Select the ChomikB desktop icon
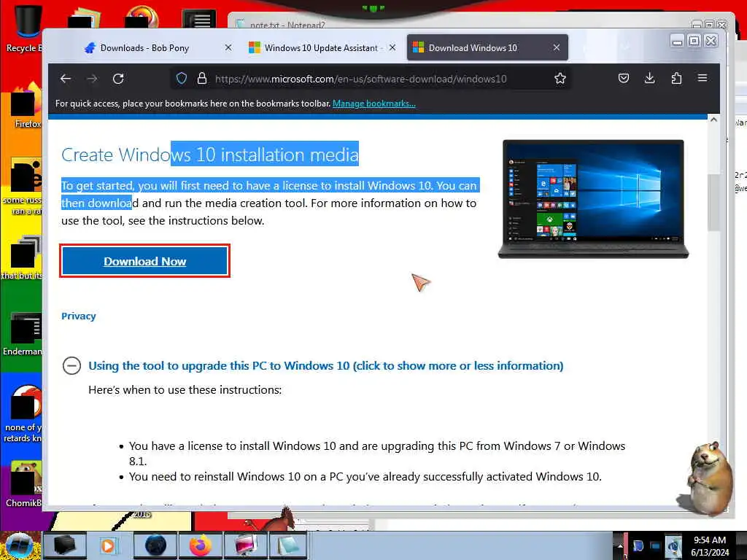The image size is (747, 560). click(x=24, y=483)
